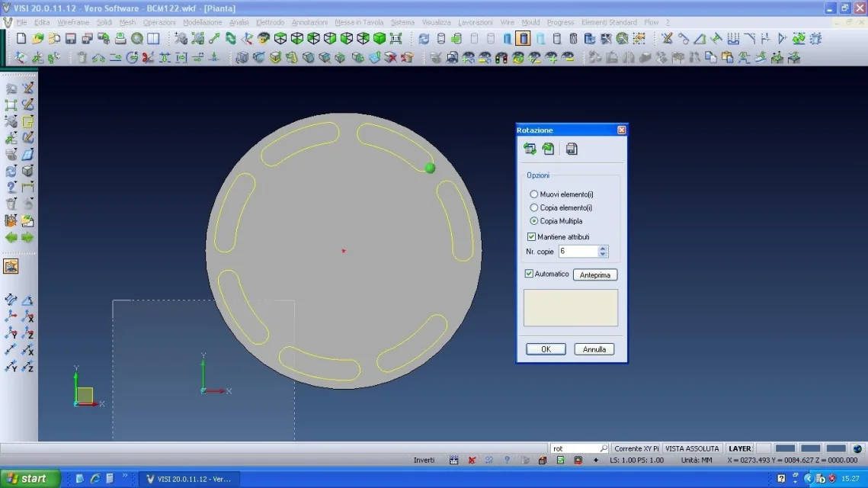Screen dimensions: 868x488
Task: Open the Messa in Tavola menu
Action: click(x=359, y=22)
